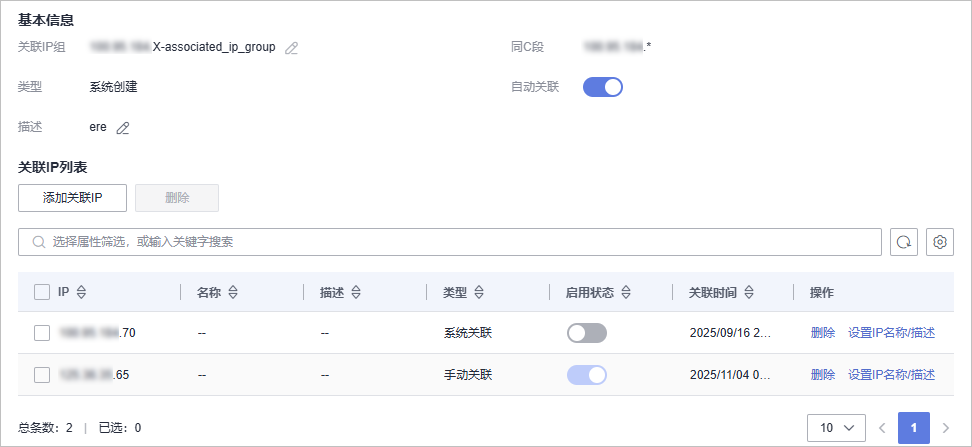Go to previous page arrow
Screen dimensions: 972x447
point(882,428)
